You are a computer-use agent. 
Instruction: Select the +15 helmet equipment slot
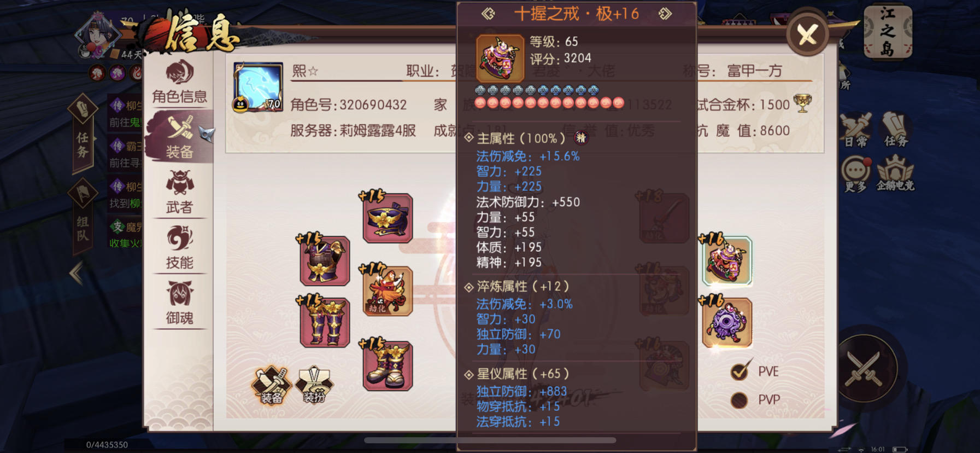388,218
